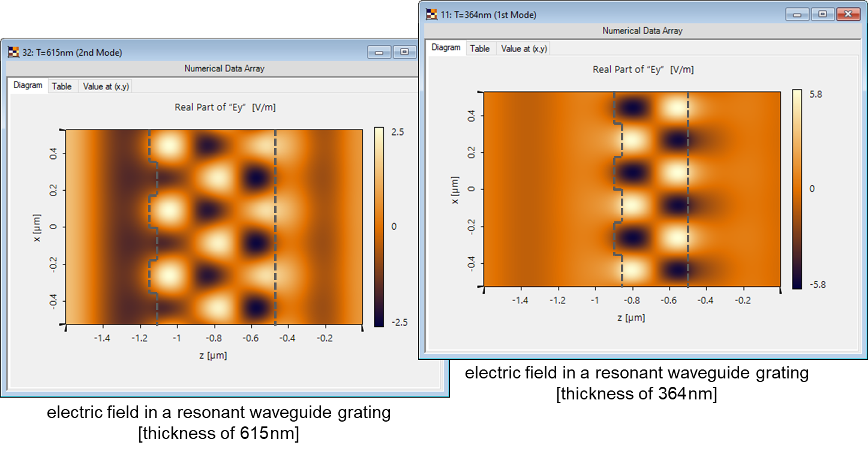Switch to the Table tab in the T=364nm window
The image size is (868, 454).
480,48
